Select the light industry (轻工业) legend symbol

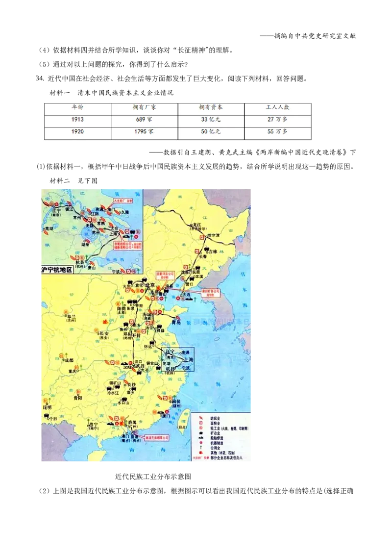(201, 428)
